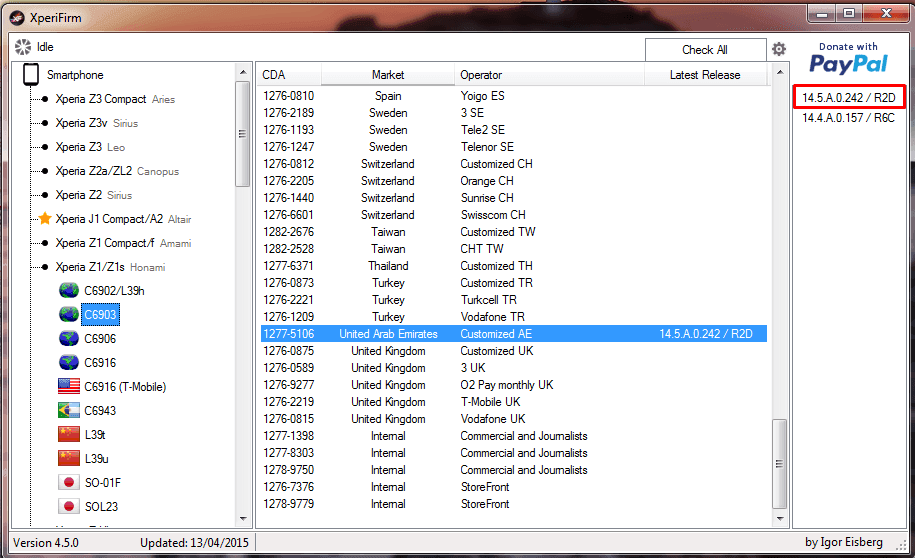Select the C6916 (T-Mobile) model
The width and height of the screenshot is (915, 558).
[125, 386]
